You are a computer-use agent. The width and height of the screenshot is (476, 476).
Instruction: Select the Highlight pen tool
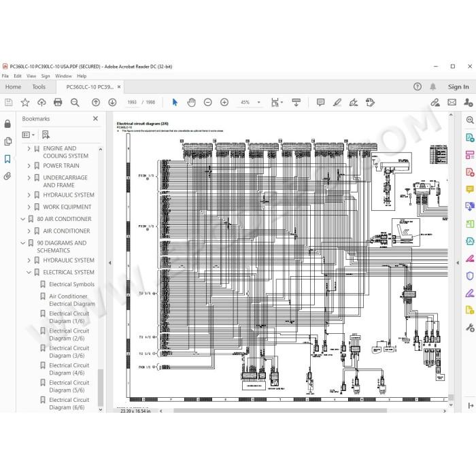337,102
